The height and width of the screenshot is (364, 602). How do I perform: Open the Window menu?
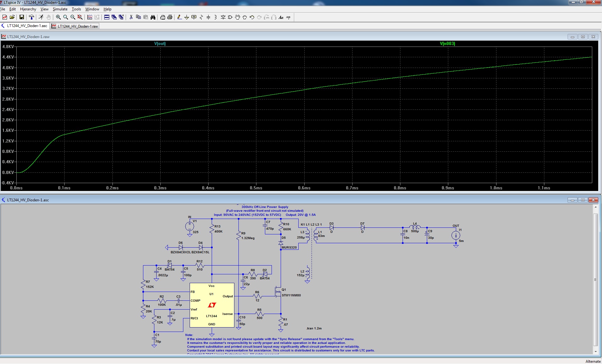(92, 9)
